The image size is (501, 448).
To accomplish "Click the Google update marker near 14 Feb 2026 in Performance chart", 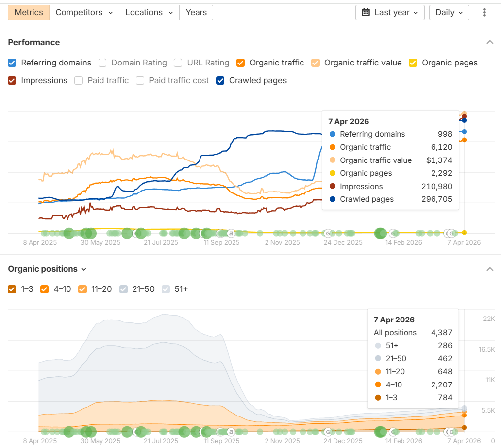I will (393, 233).
